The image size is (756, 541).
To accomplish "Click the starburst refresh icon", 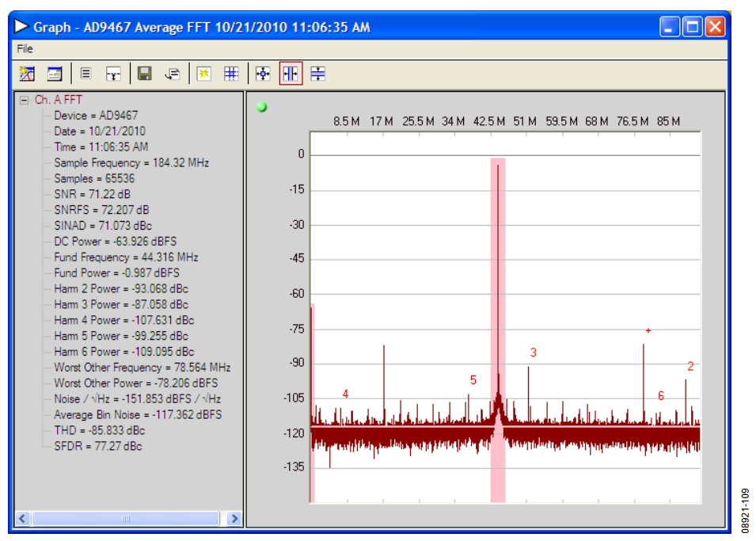I will [204, 73].
